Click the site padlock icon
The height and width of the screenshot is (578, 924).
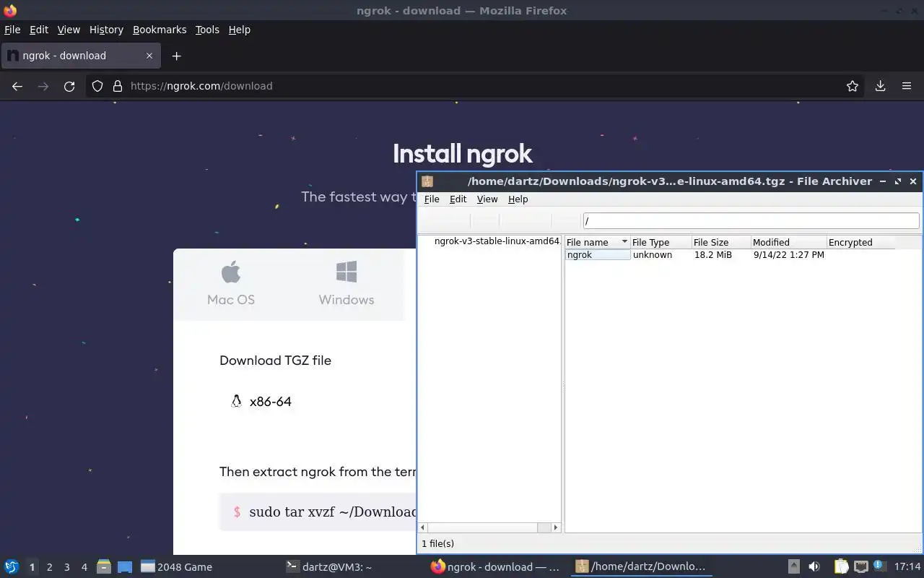coord(118,86)
